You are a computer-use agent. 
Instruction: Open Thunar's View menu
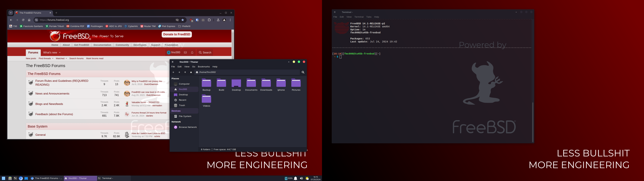[x=187, y=67]
